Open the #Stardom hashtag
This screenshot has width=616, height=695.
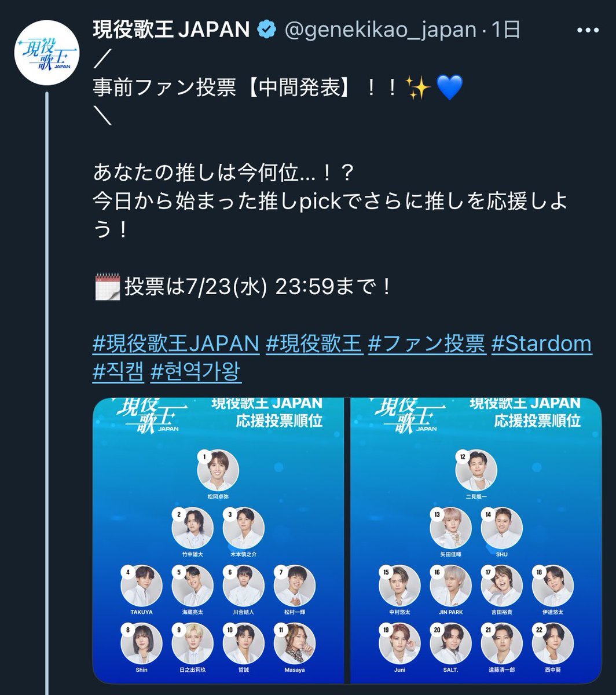pyautogui.click(x=542, y=343)
